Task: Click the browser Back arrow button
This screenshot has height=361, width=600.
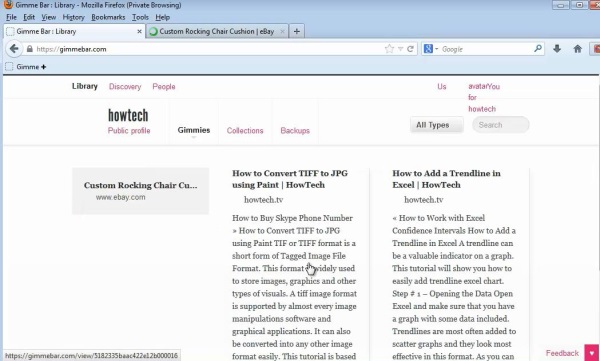Action: pyautogui.click(x=14, y=49)
